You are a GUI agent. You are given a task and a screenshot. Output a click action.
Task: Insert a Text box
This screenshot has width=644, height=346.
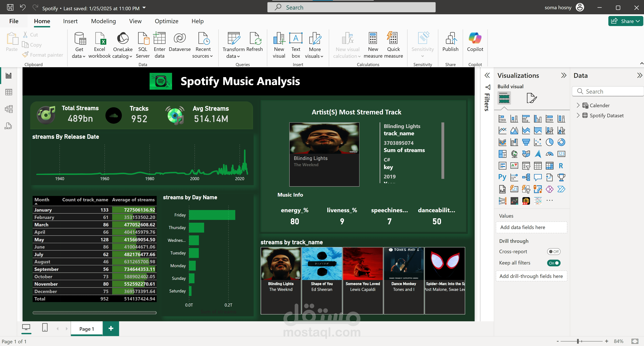tap(296, 45)
